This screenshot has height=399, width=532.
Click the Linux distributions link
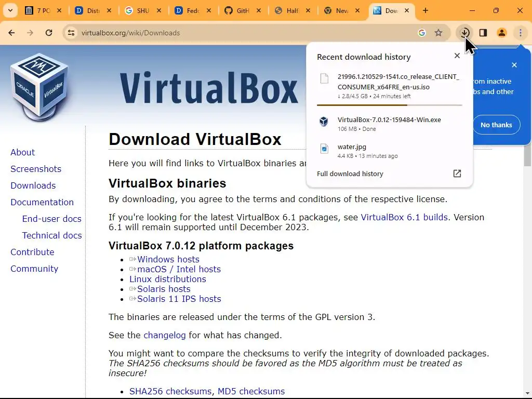pos(168,279)
